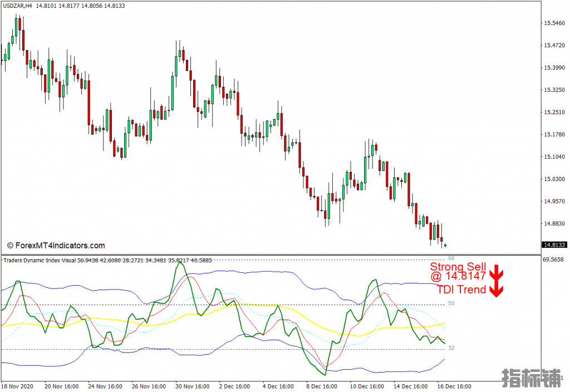Image resolution: width=570 pixels, height=392 pixels.
Task: Click the red arrow beside TDI Trend
Action: [x=496, y=290]
